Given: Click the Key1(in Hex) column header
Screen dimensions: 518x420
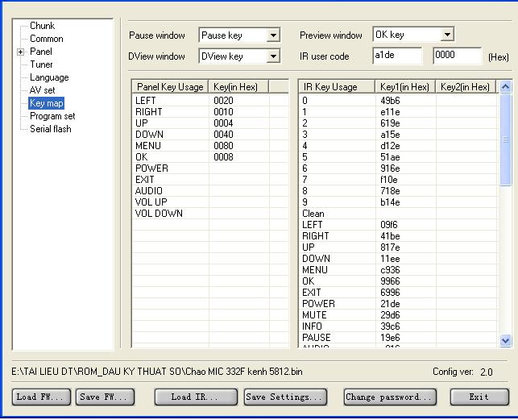Looking at the screenshot, I should [405, 87].
